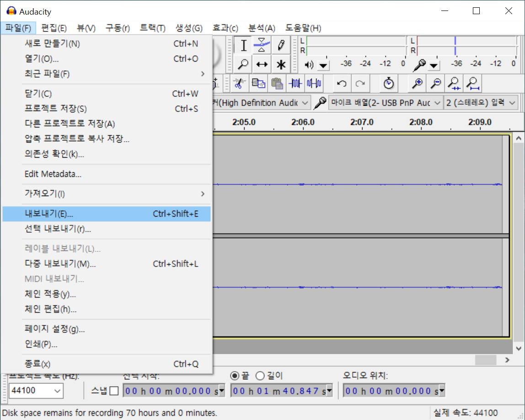Click the Undo arrow icon
This screenshot has height=420, width=525.
tap(342, 83)
